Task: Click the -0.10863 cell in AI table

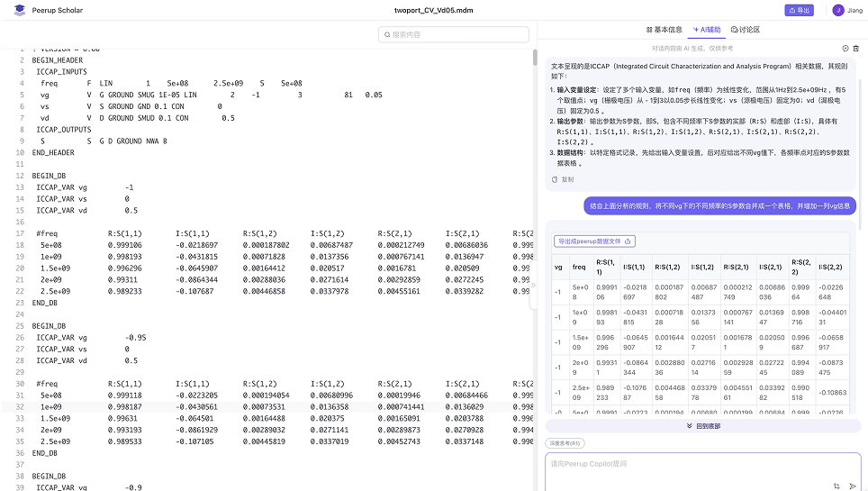Action: (x=832, y=393)
